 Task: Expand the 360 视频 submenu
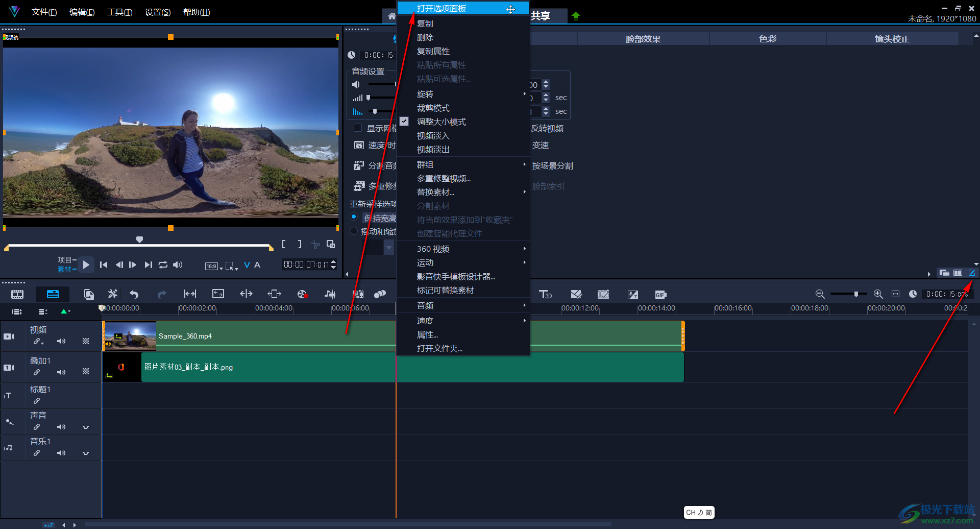(x=463, y=249)
